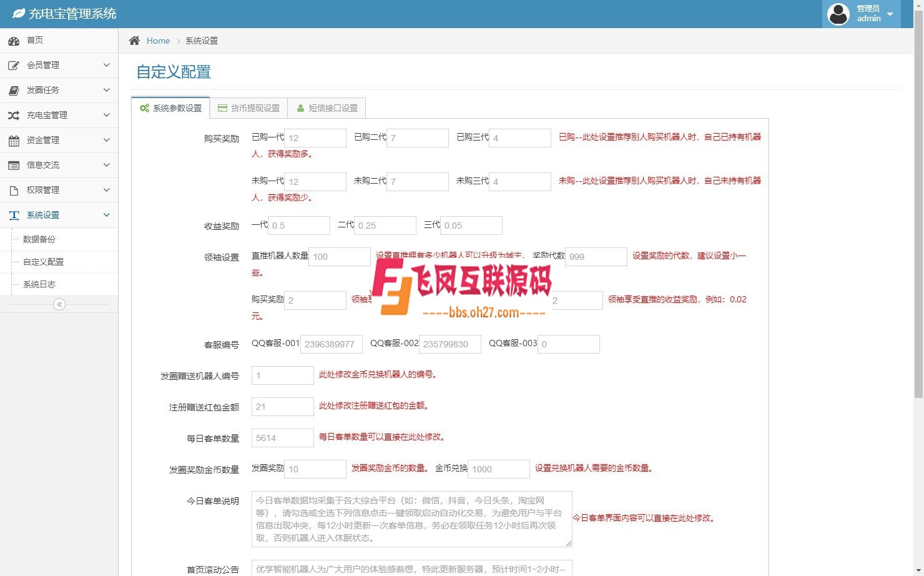Click the 自定义配置 page heading
924x576 pixels.
(x=174, y=72)
